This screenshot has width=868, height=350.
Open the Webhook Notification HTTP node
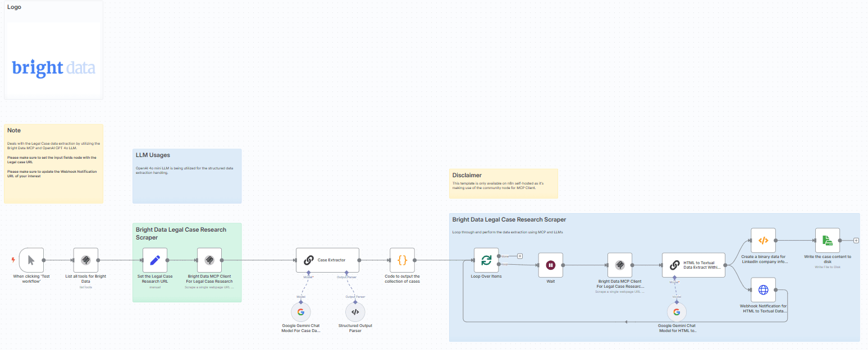pyautogui.click(x=763, y=289)
